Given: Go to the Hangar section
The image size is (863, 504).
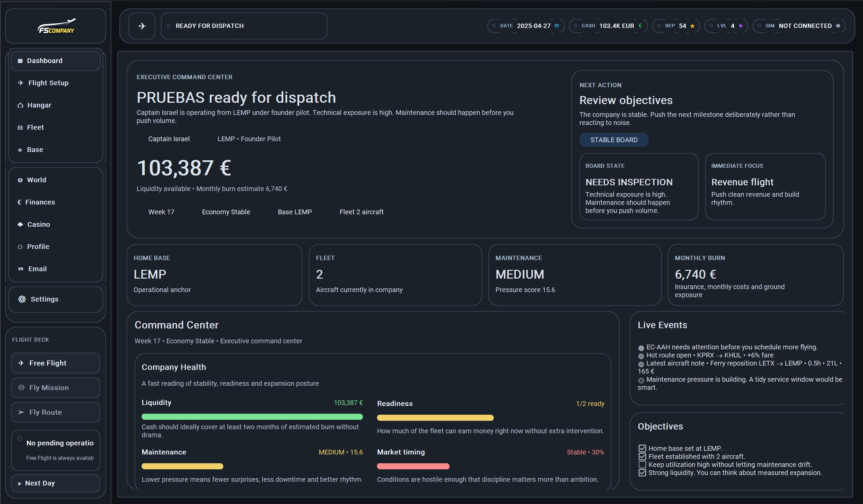Looking at the screenshot, I should point(39,105).
